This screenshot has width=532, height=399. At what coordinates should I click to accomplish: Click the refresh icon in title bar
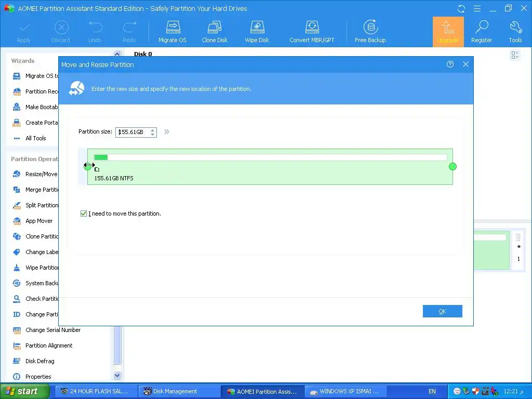[x=461, y=9]
